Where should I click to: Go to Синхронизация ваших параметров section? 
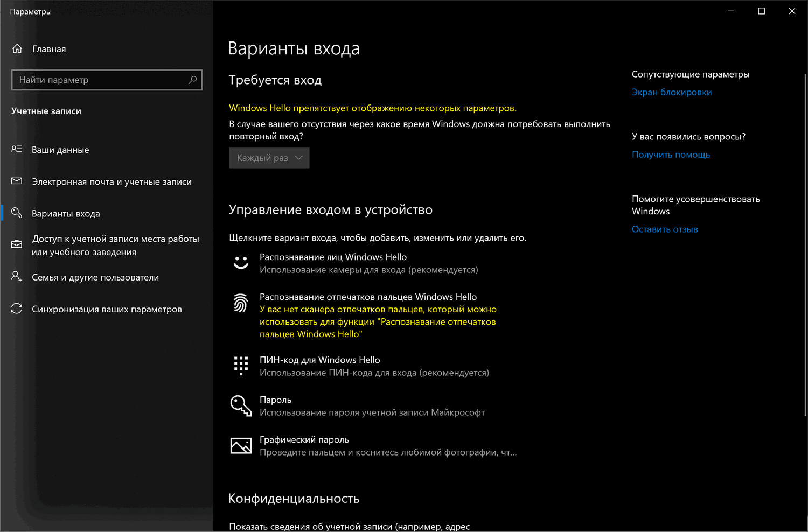107,309
